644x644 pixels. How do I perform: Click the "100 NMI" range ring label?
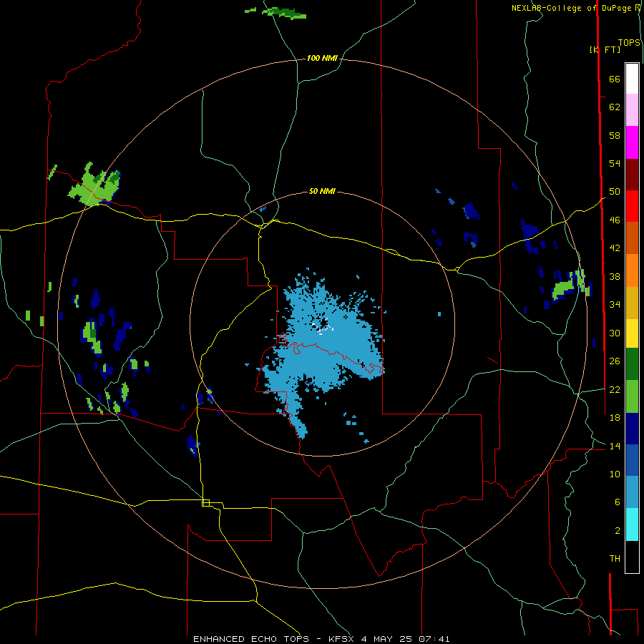click(x=322, y=59)
